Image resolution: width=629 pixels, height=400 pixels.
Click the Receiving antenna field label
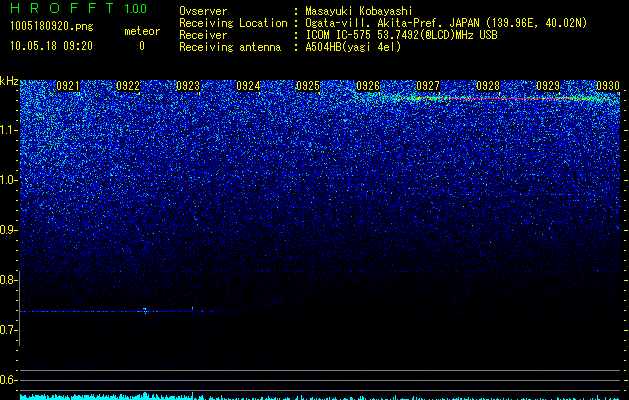(230, 47)
